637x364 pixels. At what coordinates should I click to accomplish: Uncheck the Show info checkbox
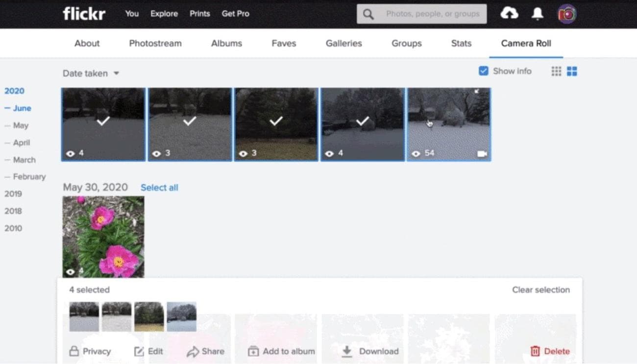click(483, 71)
